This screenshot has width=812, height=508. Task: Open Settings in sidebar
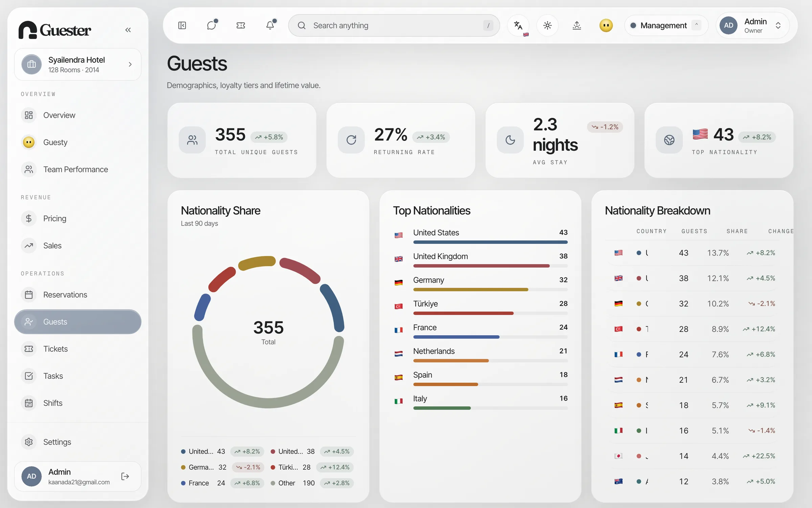pyautogui.click(x=78, y=442)
